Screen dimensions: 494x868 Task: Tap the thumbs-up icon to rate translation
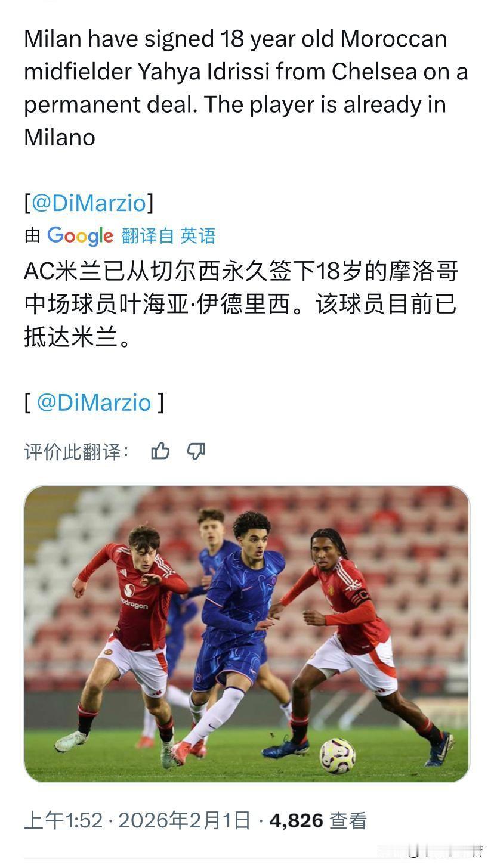click(x=160, y=451)
